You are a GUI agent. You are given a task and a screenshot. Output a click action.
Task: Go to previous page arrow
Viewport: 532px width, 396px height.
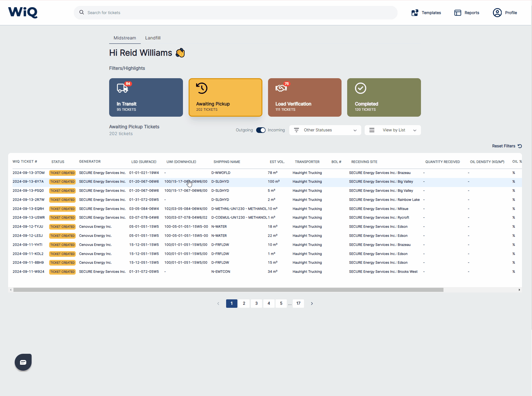pyautogui.click(x=218, y=303)
